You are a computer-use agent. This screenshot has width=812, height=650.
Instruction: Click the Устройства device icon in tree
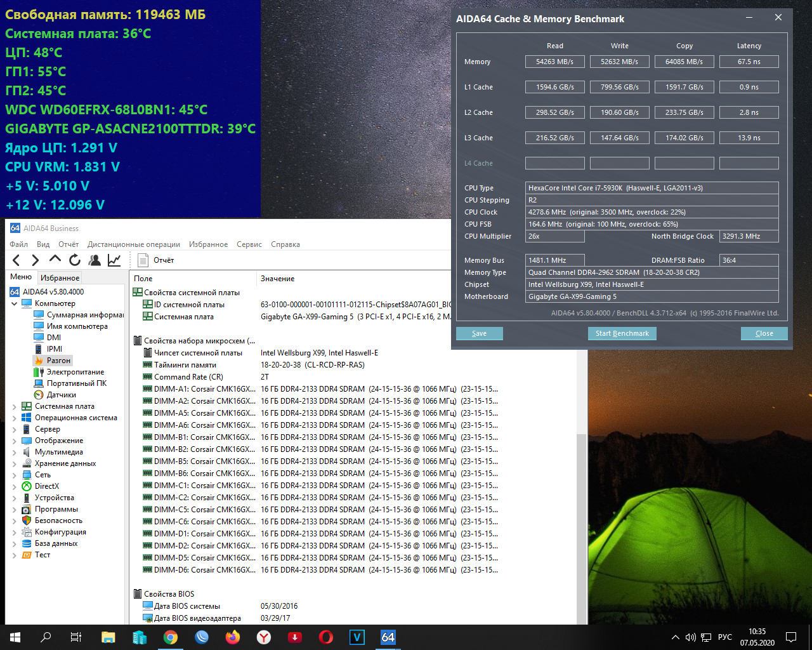pyautogui.click(x=27, y=498)
